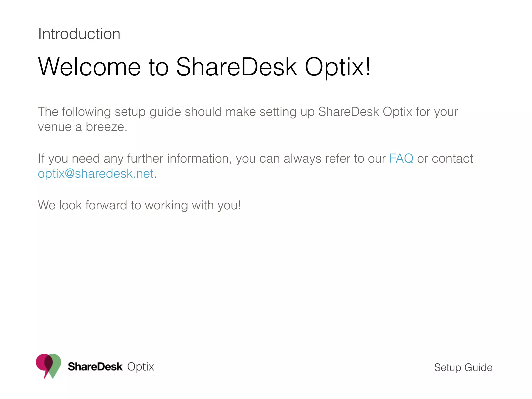Open the FAQ link
The image size is (532, 399).
401,158
